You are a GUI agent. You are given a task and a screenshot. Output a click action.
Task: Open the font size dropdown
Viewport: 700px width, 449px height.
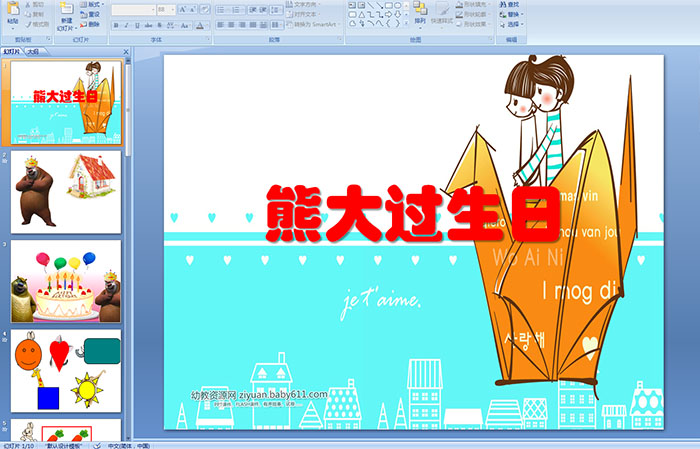pyautogui.click(x=173, y=9)
